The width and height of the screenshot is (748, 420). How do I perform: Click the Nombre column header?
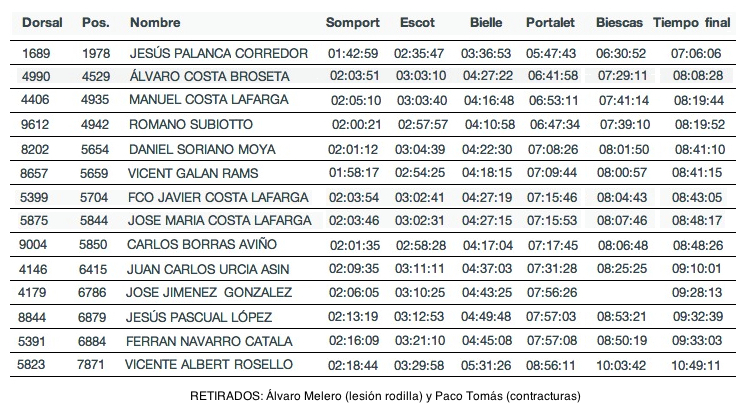[x=155, y=22]
